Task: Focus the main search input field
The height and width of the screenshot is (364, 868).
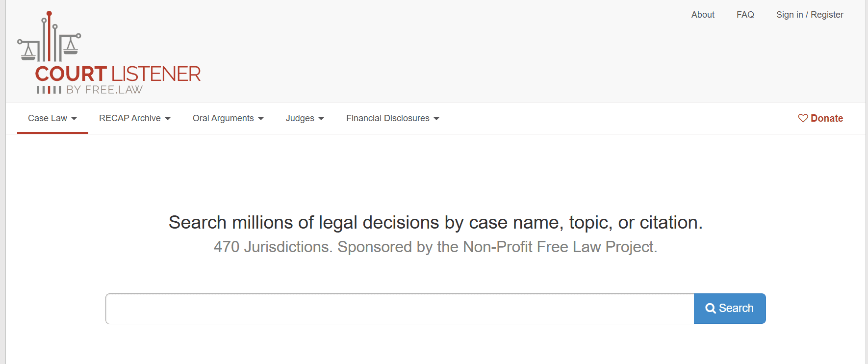Action: click(x=400, y=309)
